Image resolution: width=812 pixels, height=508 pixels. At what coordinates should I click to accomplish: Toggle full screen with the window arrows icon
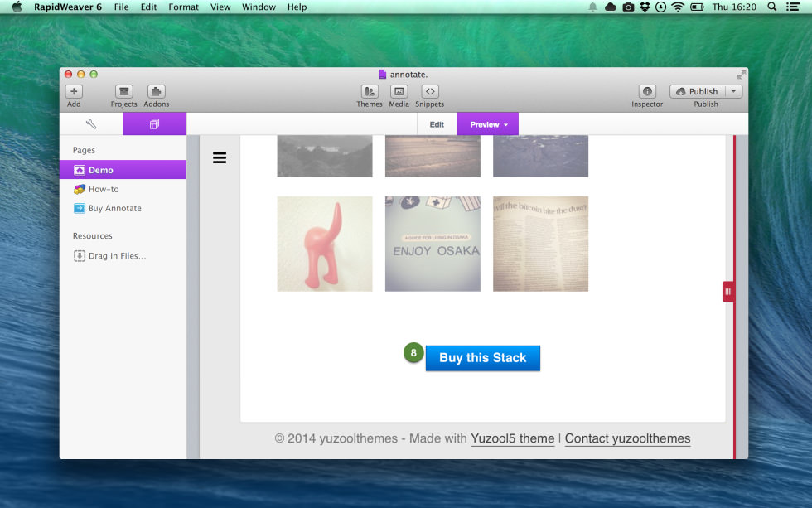tap(741, 75)
